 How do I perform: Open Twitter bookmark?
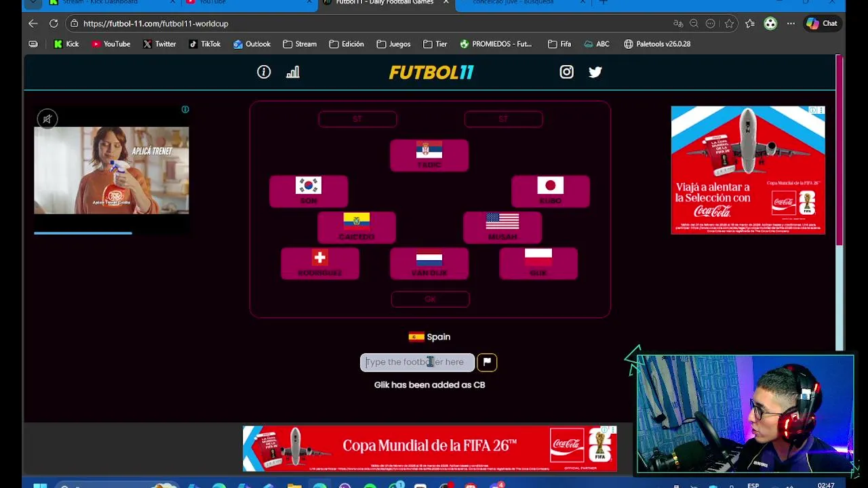pos(159,44)
